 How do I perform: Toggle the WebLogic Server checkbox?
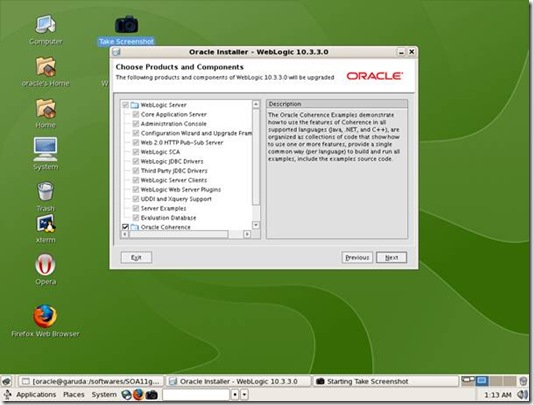[x=125, y=105]
